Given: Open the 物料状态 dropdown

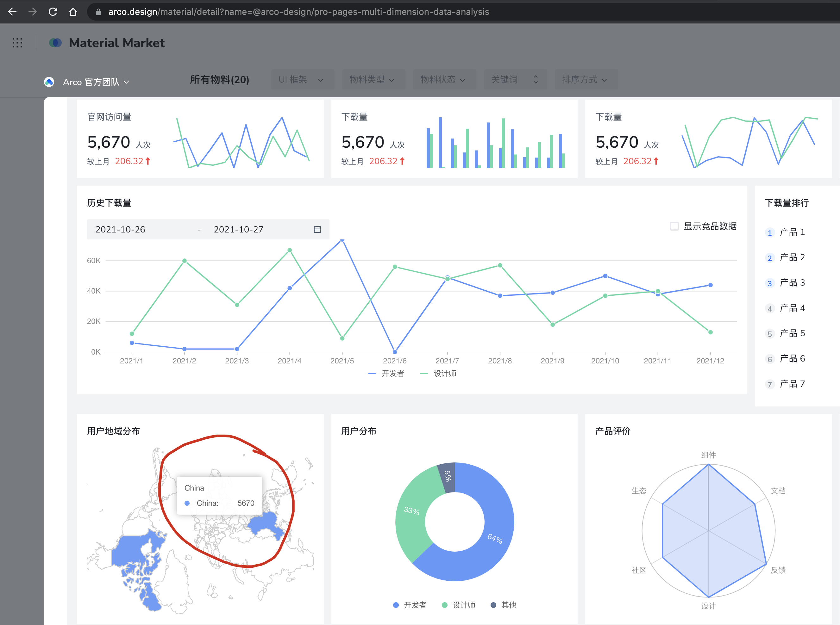Looking at the screenshot, I should (x=444, y=79).
